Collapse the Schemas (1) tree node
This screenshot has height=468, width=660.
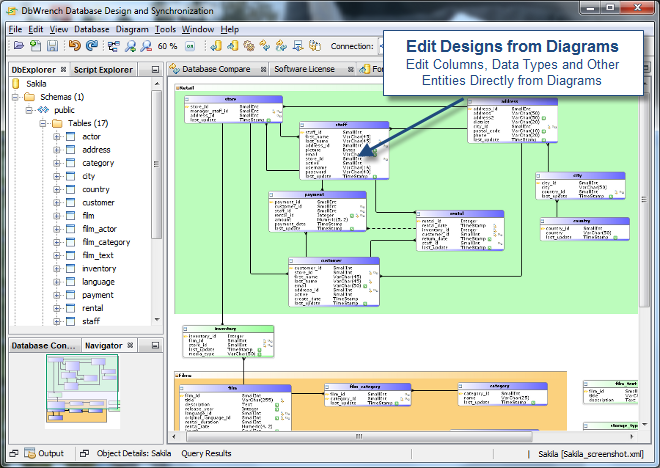[x=17, y=98]
